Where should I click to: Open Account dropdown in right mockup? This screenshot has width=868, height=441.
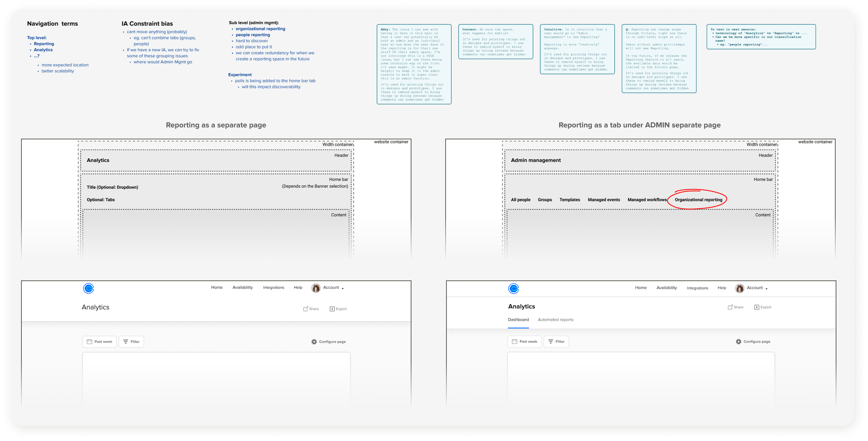click(x=757, y=288)
